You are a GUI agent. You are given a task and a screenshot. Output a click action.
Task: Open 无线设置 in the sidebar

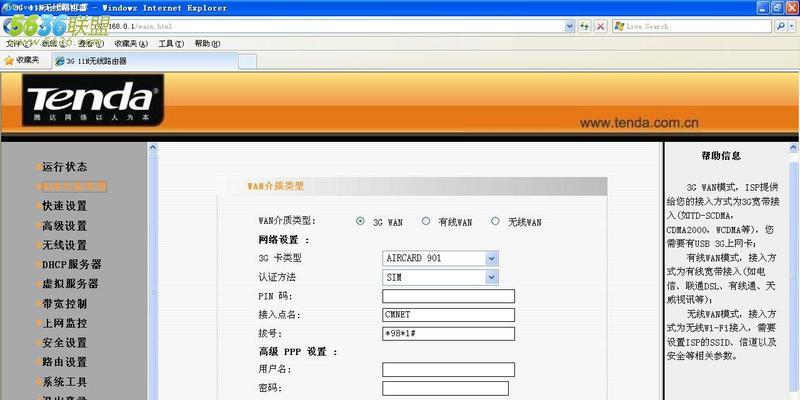click(64, 245)
